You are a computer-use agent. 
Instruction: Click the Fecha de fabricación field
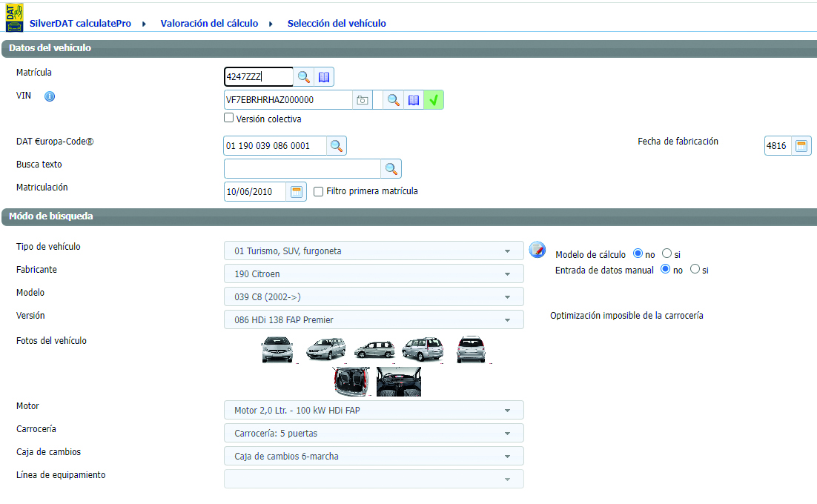(778, 146)
